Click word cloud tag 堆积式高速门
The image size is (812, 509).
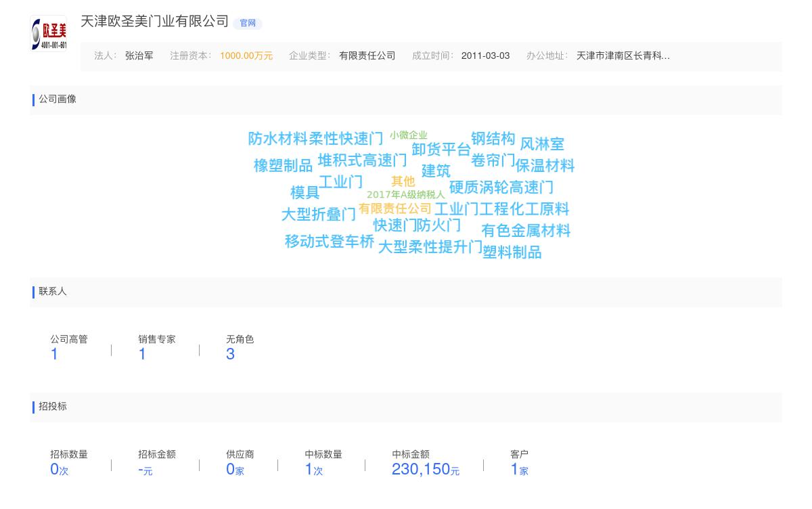click(363, 160)
